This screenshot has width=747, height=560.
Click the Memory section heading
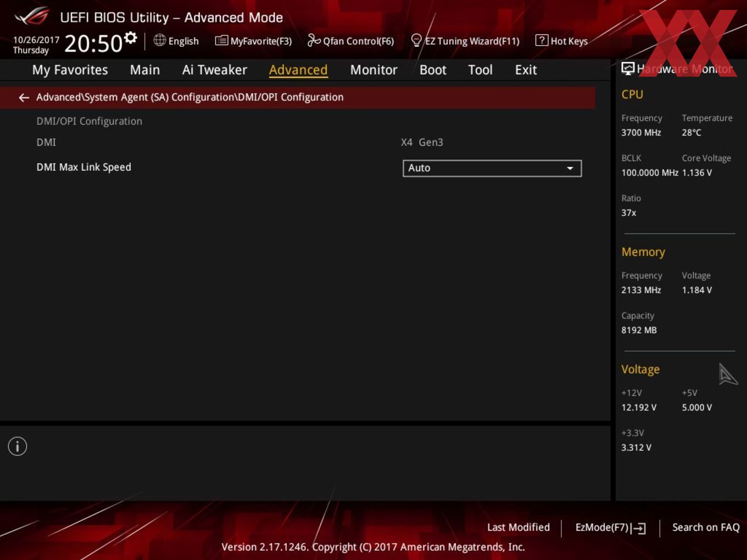click(643, 252)
